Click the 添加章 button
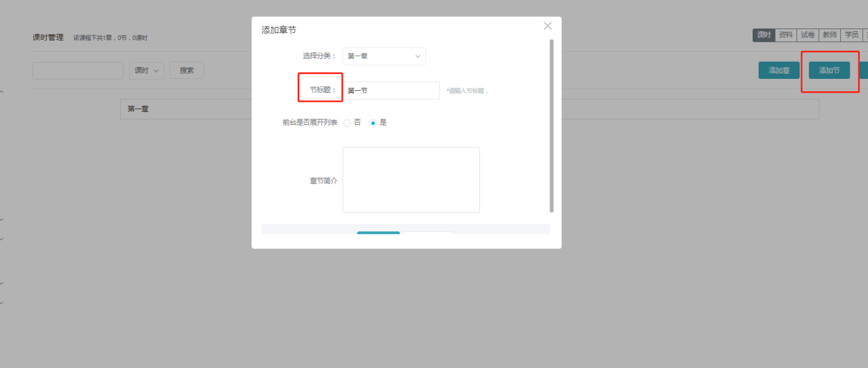 click(x=778, y=71)
